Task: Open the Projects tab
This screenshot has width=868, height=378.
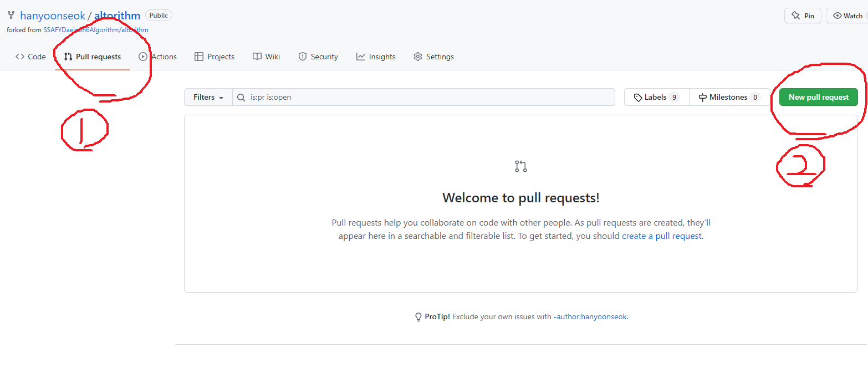Action: (x=215, y=57)
